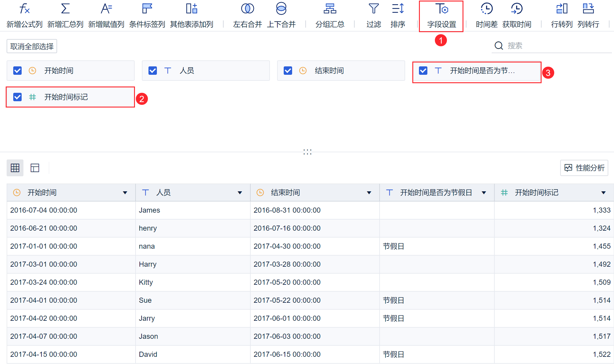614x364 pixels.
Task: Uncheck the 开始时间 field checkbox
Action: pos(17,71)
